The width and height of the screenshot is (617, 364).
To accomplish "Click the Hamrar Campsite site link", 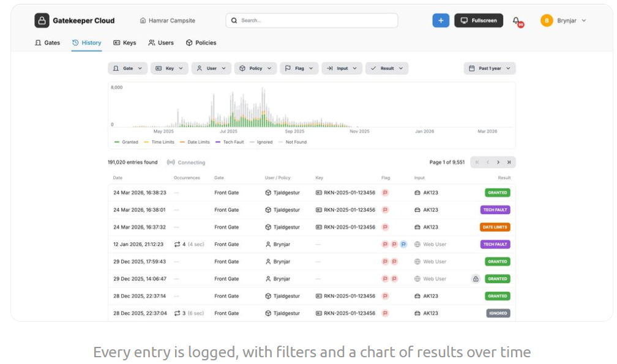I will (168, 20).
